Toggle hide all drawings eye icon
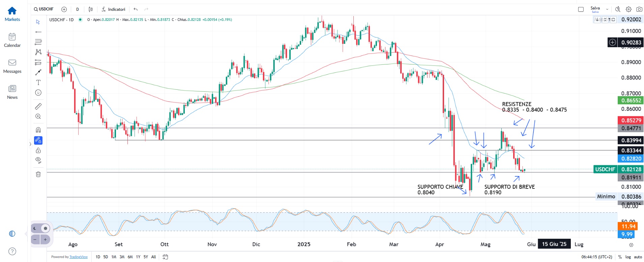This screenshot has height=262, width=644. [38, 160]
